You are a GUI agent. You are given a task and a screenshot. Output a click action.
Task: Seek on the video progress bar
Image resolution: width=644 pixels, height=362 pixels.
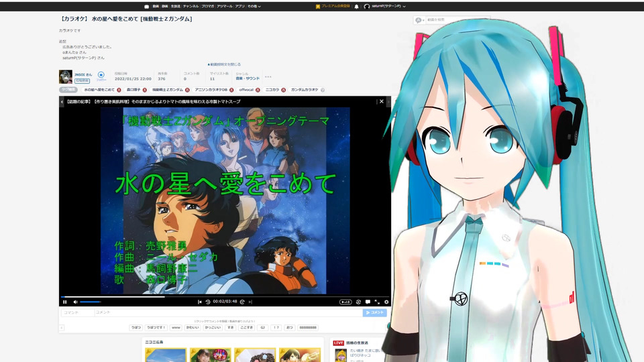(225, 297)
